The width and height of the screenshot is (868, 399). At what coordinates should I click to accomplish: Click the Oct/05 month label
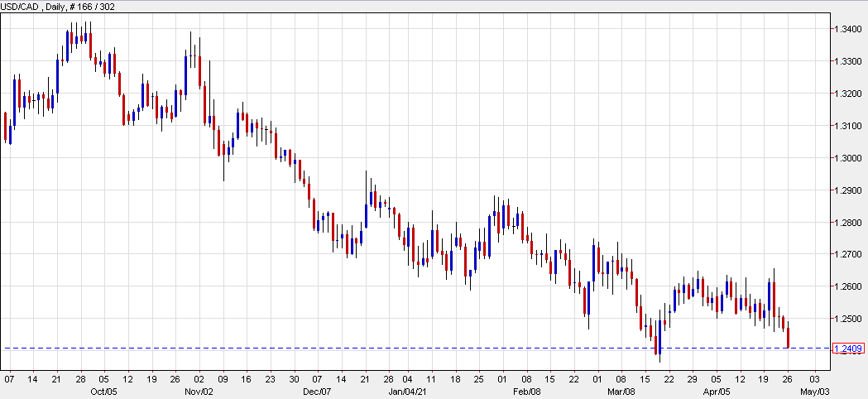(103, 392)
